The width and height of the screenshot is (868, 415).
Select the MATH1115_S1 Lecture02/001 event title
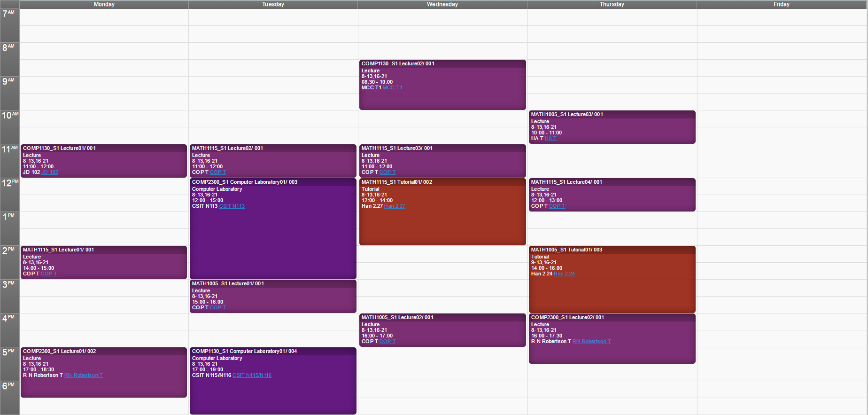click(227, 149)
